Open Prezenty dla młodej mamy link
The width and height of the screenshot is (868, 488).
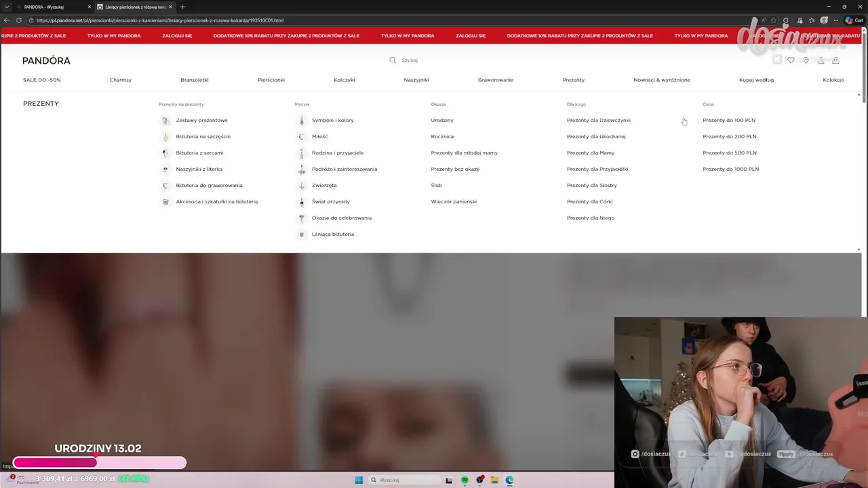click(465, 152)
